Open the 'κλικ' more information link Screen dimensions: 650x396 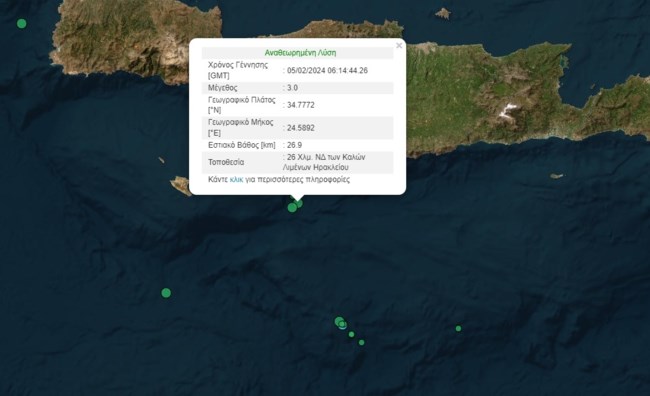(236, 180)
